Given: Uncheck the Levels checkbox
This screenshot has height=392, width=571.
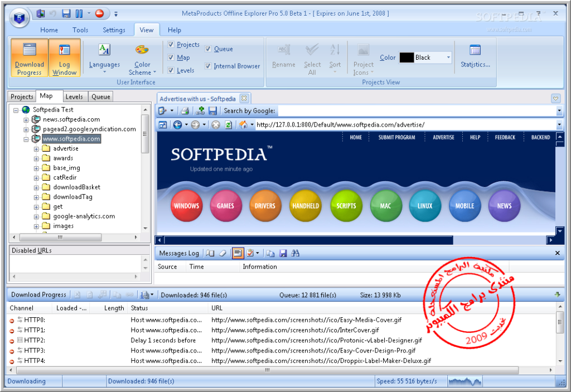Looking at the screenshot, I should coord(171,70).
